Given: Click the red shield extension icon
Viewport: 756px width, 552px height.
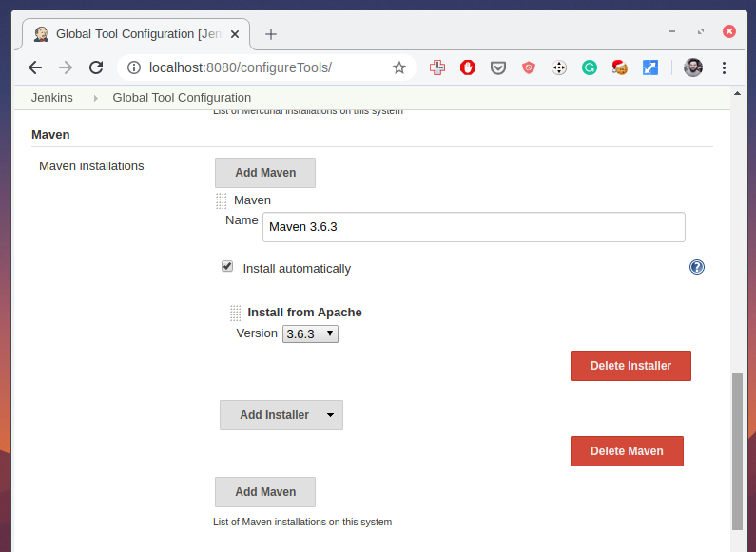Looking at the screenshot, I should tap(529, 67).
